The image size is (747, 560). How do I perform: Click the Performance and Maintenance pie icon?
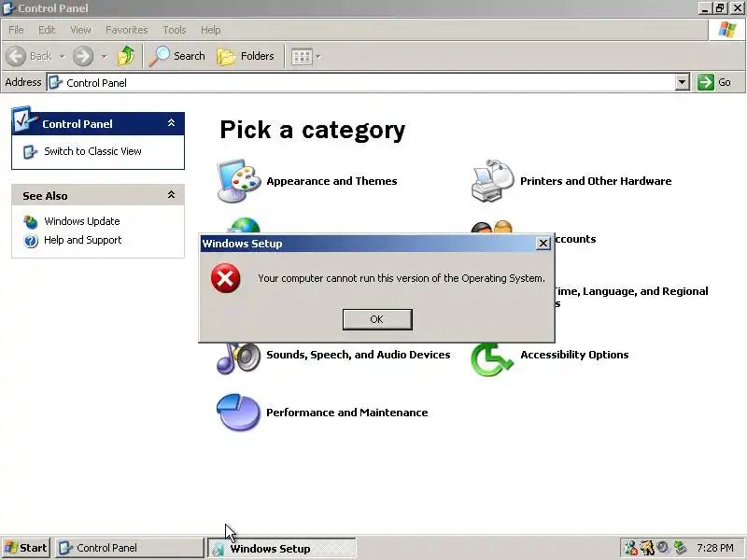click(x=238, y=413)
